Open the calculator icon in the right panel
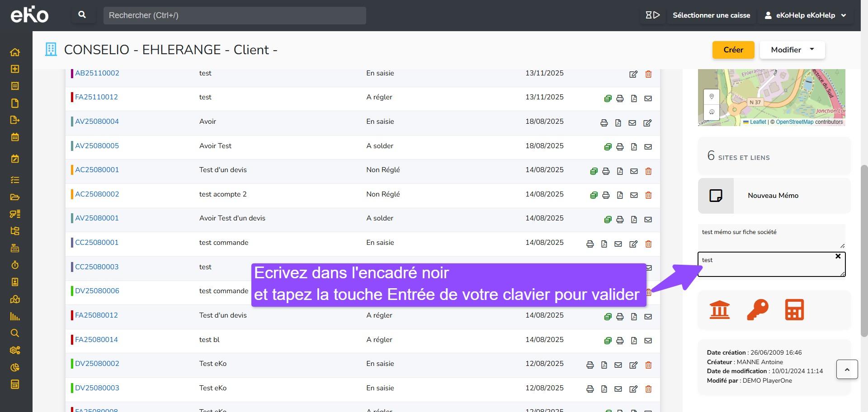 [794, 310]
